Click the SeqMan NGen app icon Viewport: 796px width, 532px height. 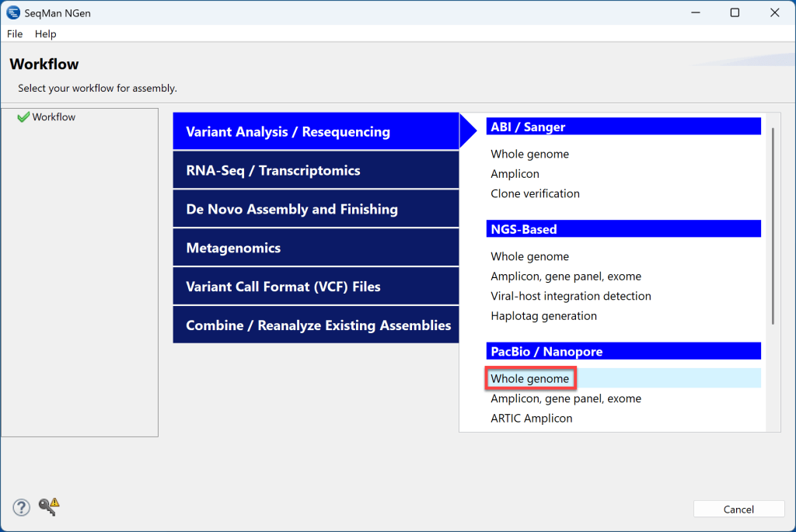(13, 12)
